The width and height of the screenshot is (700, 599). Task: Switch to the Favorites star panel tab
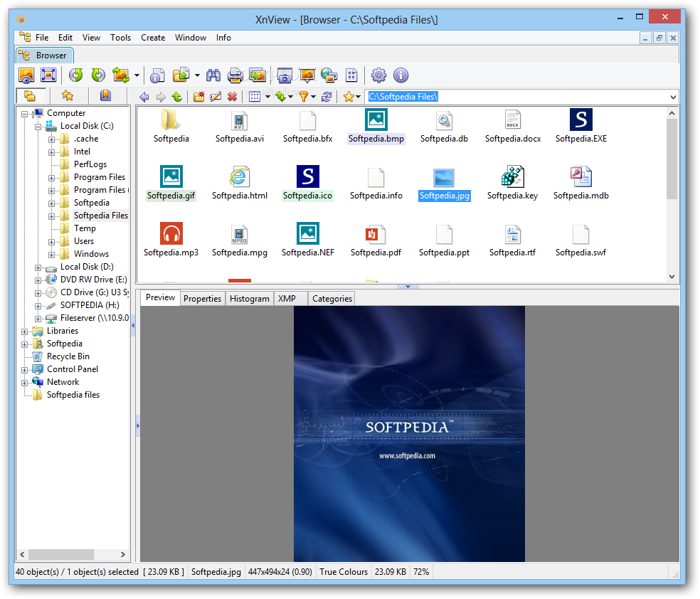[68, 96]
